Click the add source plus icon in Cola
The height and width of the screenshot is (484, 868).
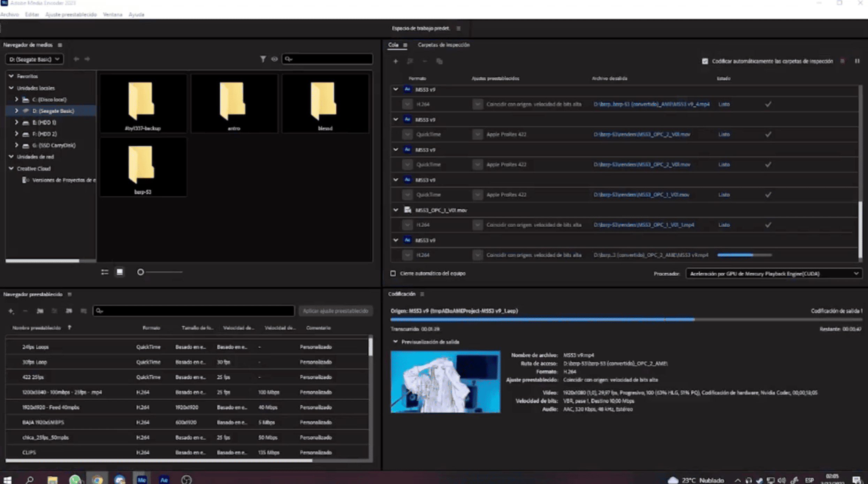click(x=395, y=61)
